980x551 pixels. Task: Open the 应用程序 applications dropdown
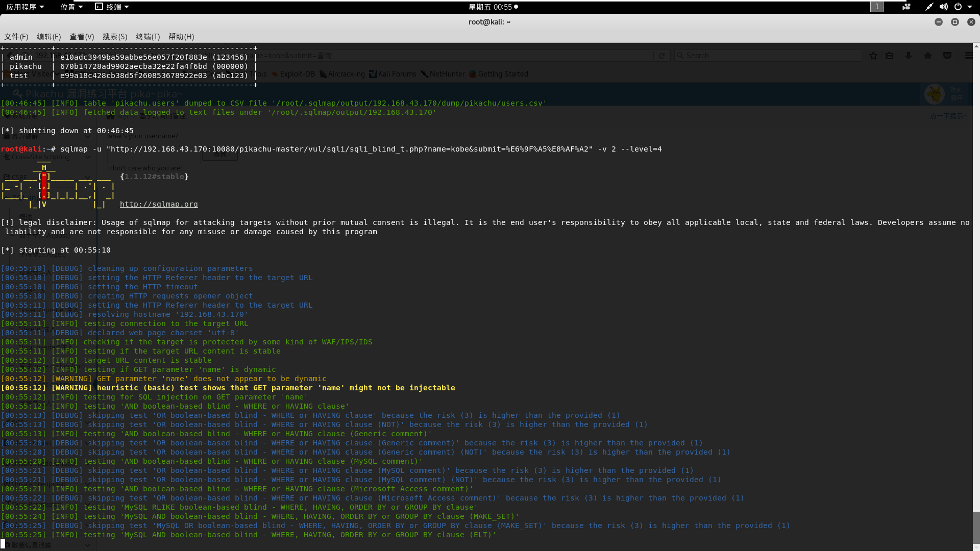[x=24, y=7]
